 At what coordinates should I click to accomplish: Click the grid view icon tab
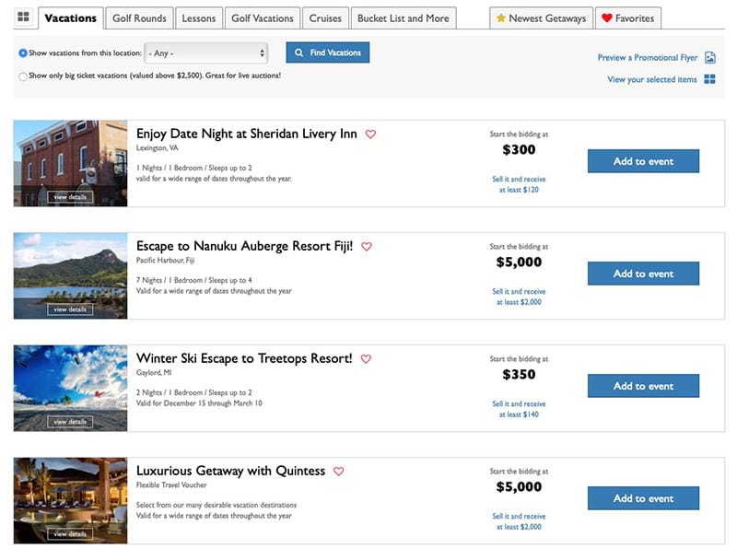24,17
